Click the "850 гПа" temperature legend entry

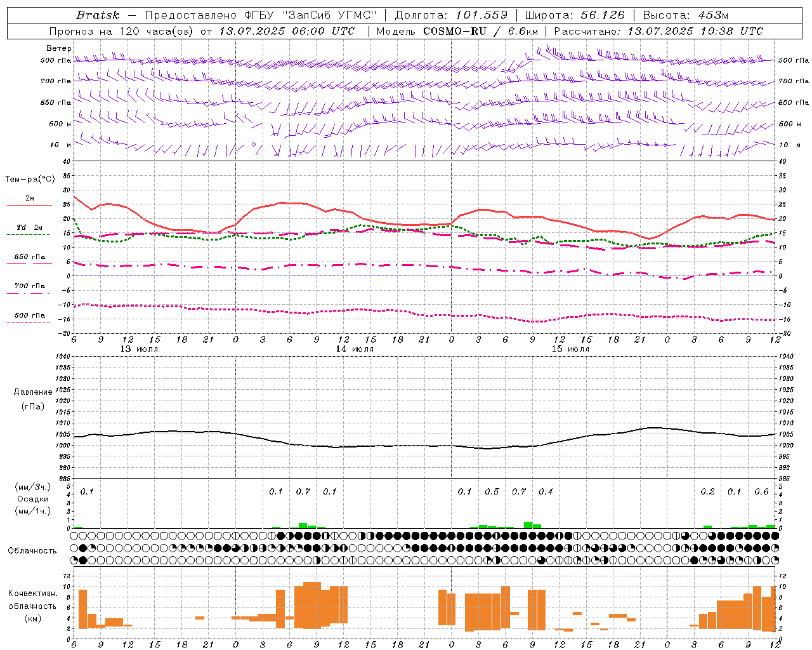30,257
